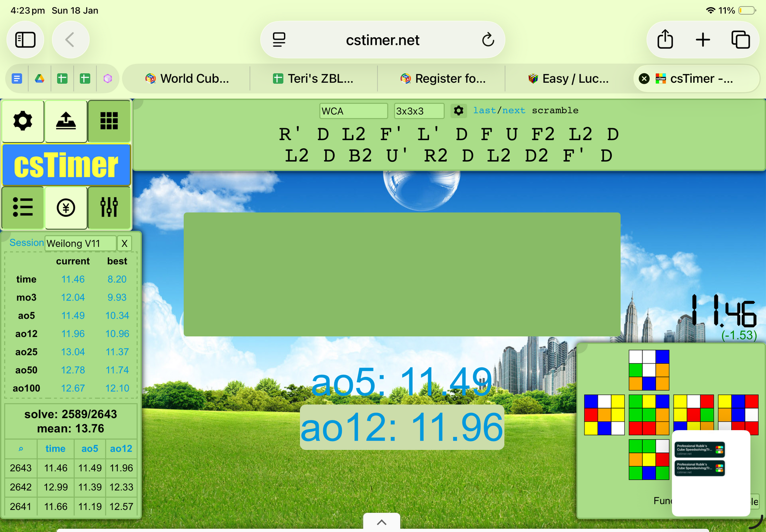Image resolution: width=766 pixels, height=532 pixels.
Task: Switch to the Register fo... tab
Action: tap(443, 78)
